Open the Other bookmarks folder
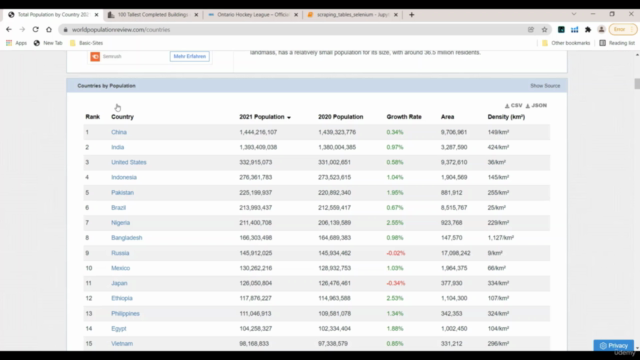 tap(566, 43)
